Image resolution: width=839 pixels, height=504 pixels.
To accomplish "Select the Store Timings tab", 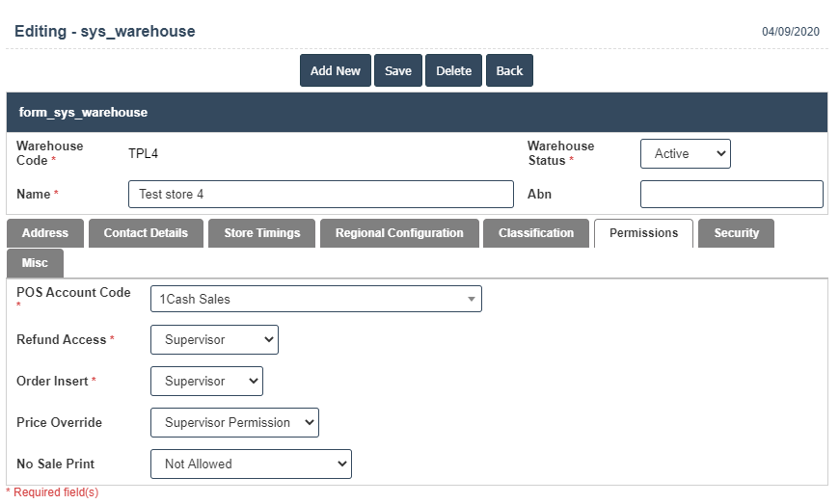I will [261, 233].
